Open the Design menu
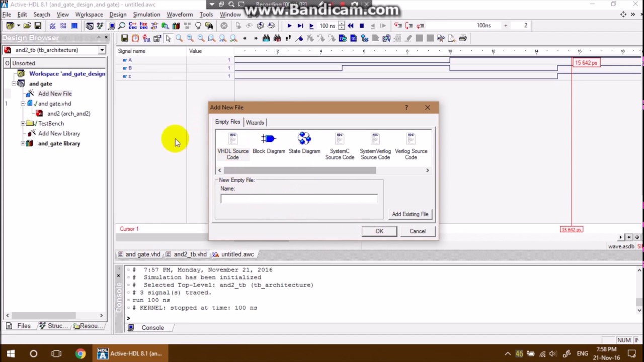Screen dimensions: 644x362 118,15
